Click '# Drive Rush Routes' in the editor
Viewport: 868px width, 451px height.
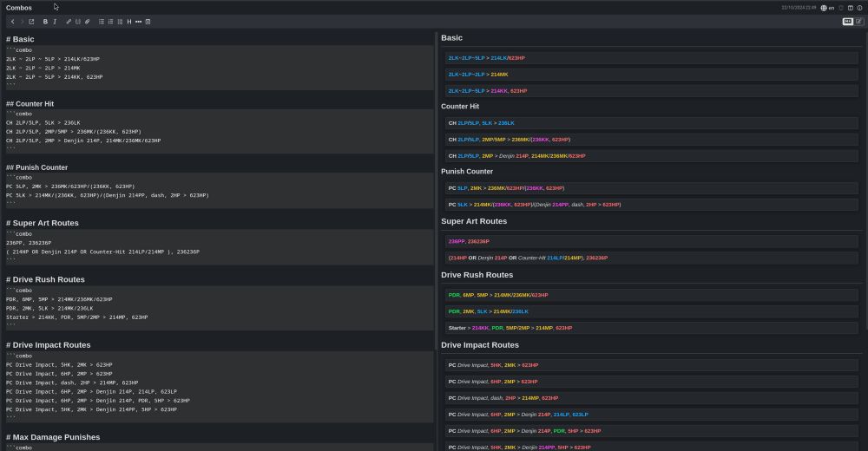coord(45,279)
